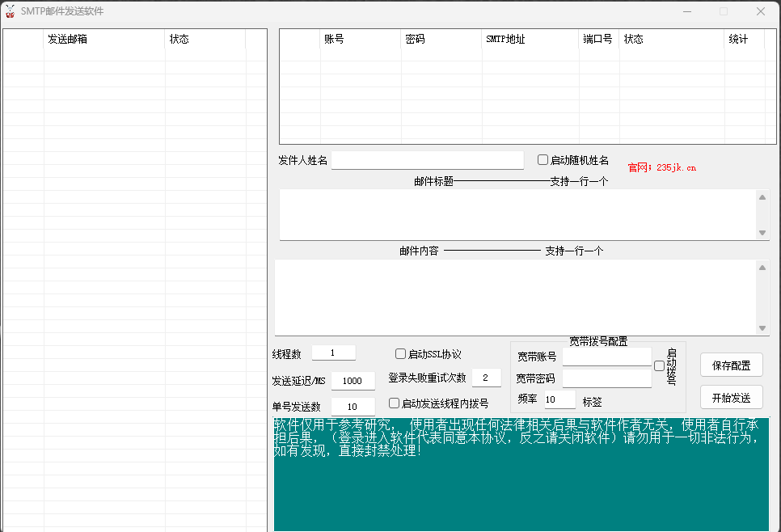The image size is (781, 532).
Task: Select the 发送邮箱 column header
Action: tap(103, 39)
